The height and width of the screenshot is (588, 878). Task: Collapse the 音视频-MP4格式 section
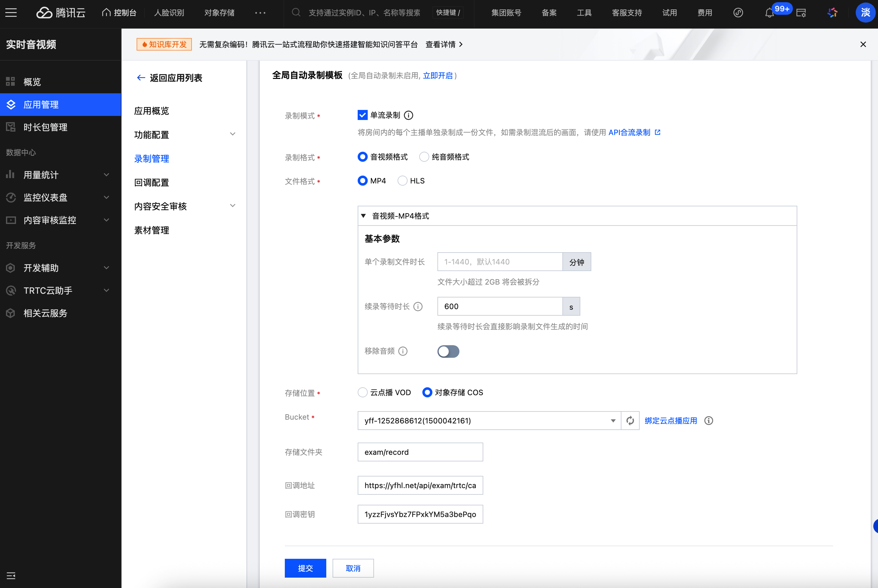tap(363, 215)
